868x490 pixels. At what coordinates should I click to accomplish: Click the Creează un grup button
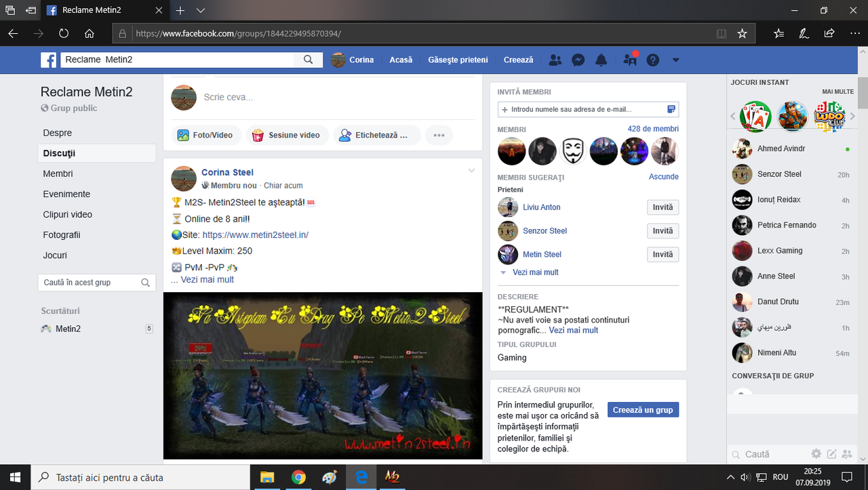point(643,409)
